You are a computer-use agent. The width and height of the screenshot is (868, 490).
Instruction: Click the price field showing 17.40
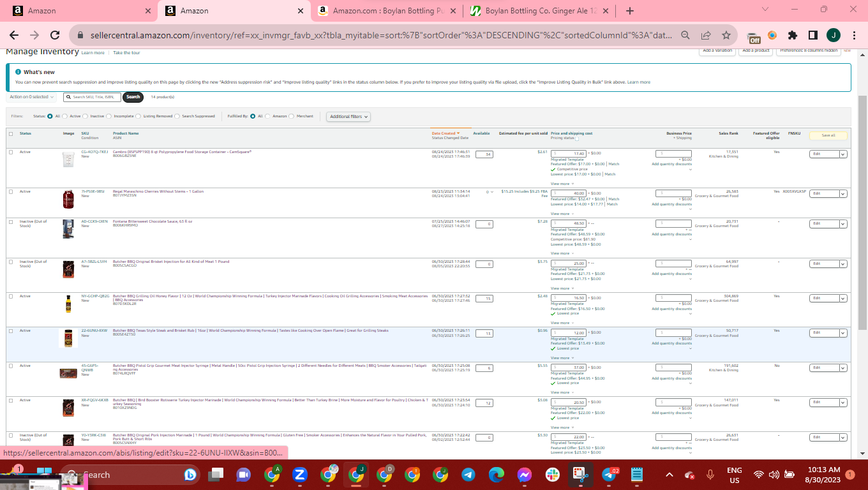(569, 154)
